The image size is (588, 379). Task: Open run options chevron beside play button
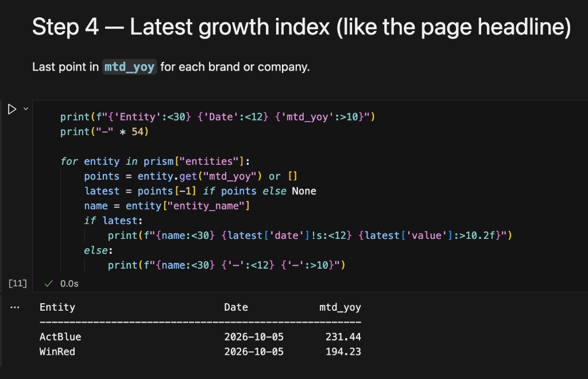point(26,109)
